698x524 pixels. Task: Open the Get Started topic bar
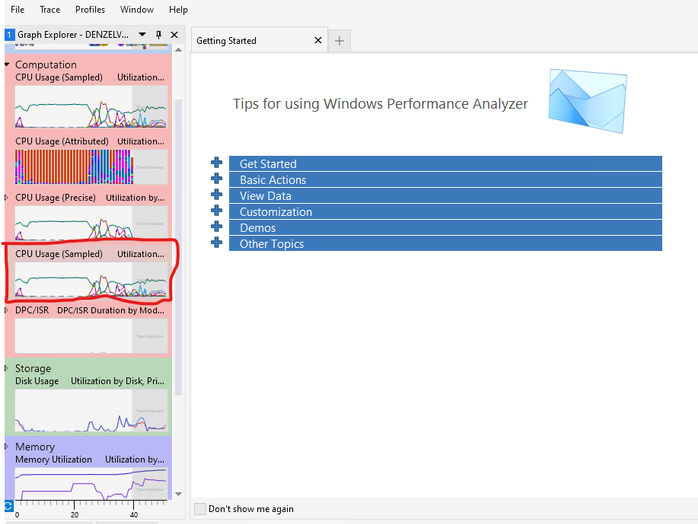(x=445, y=163)
